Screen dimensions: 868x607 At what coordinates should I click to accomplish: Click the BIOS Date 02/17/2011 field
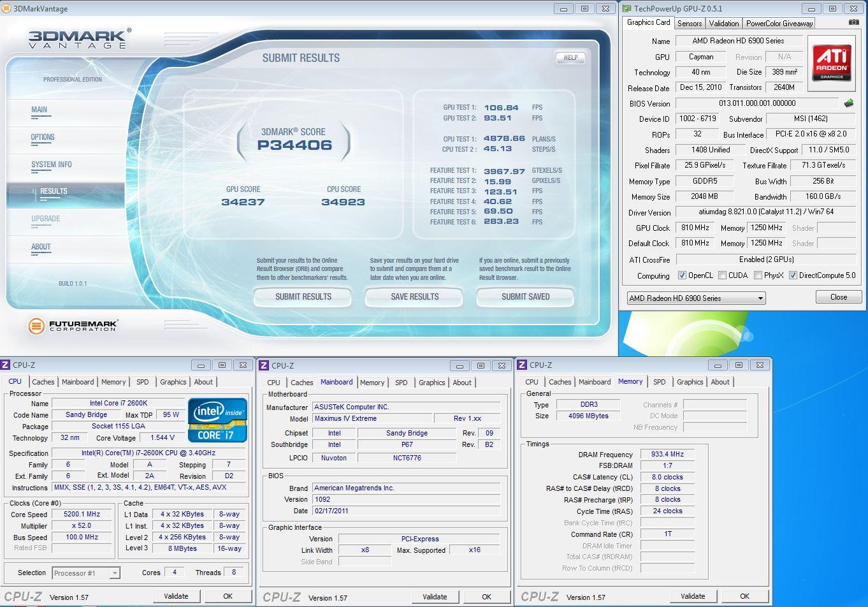(407, 511)
